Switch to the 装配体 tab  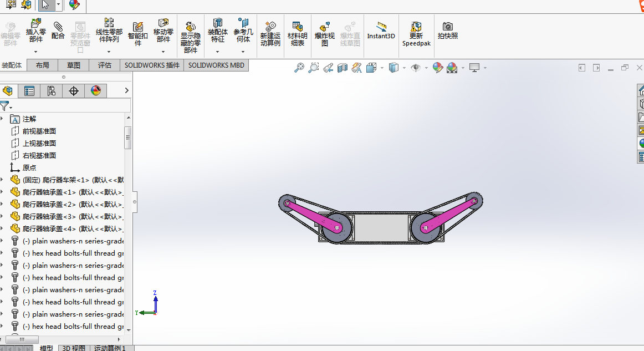coord(12,65)
